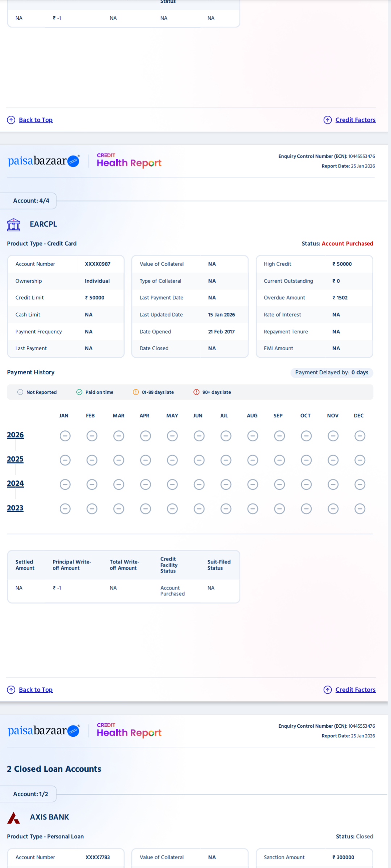Click the Payment Delayed by 0 days badge

click(x=332, y=373)
